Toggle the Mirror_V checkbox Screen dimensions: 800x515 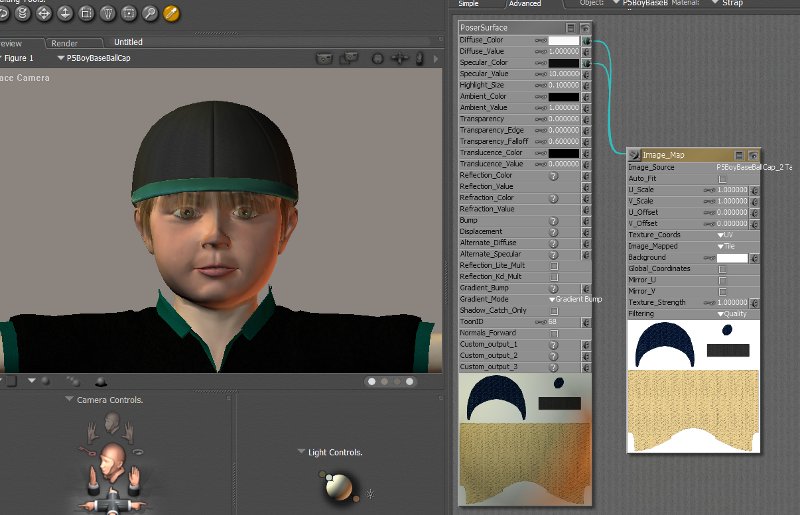click(722, 291)
